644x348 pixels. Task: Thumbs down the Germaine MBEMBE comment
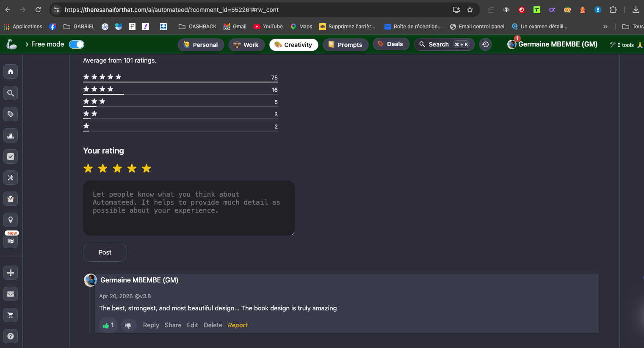tap(128, 325)
